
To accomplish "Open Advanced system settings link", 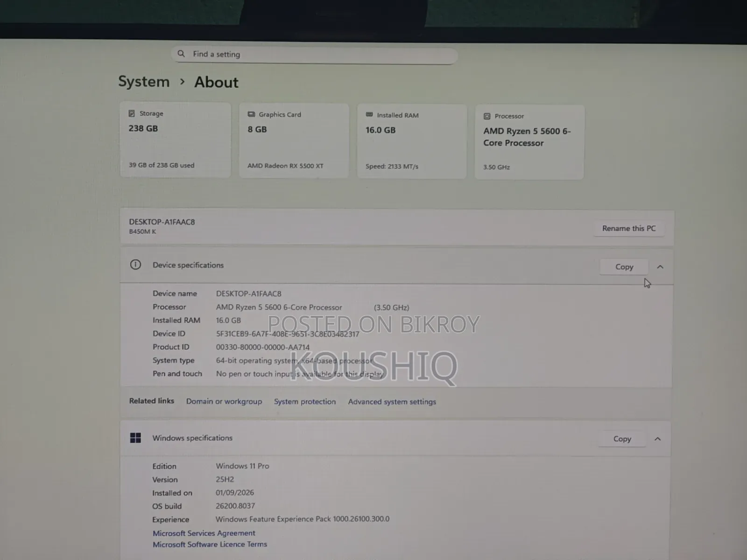I will tap(392, 402).
